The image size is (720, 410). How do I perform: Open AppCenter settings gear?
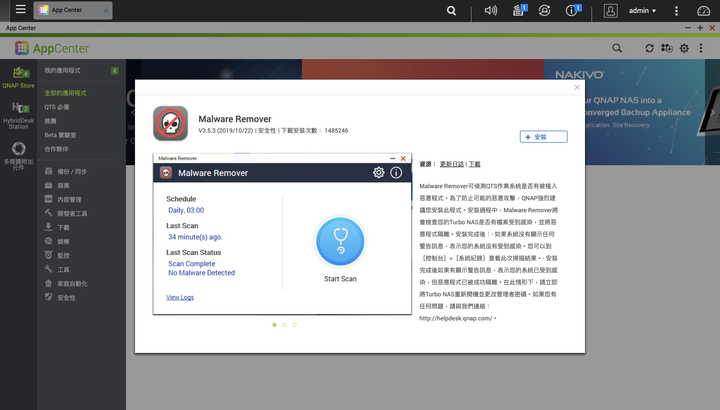pos(684,48)
